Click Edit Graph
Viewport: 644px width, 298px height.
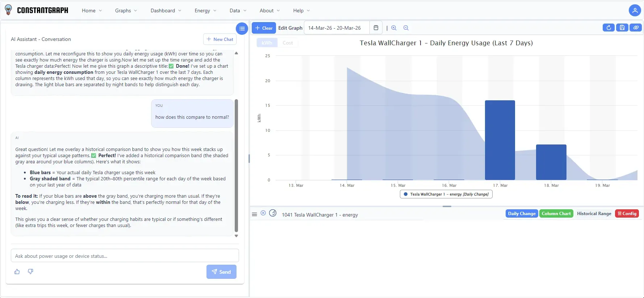point(290,28)
